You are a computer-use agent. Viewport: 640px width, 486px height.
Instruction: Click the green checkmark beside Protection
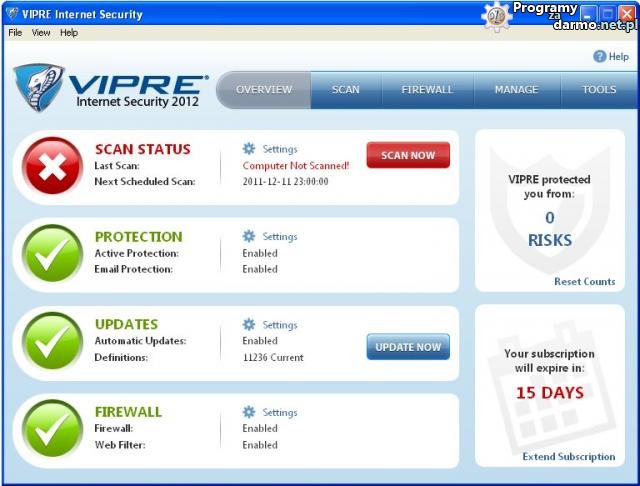[52, 254]
